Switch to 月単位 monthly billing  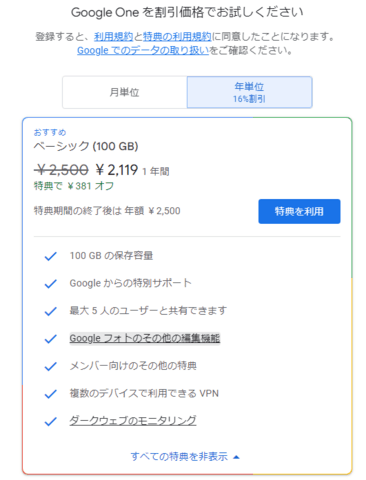click(125, 92)
